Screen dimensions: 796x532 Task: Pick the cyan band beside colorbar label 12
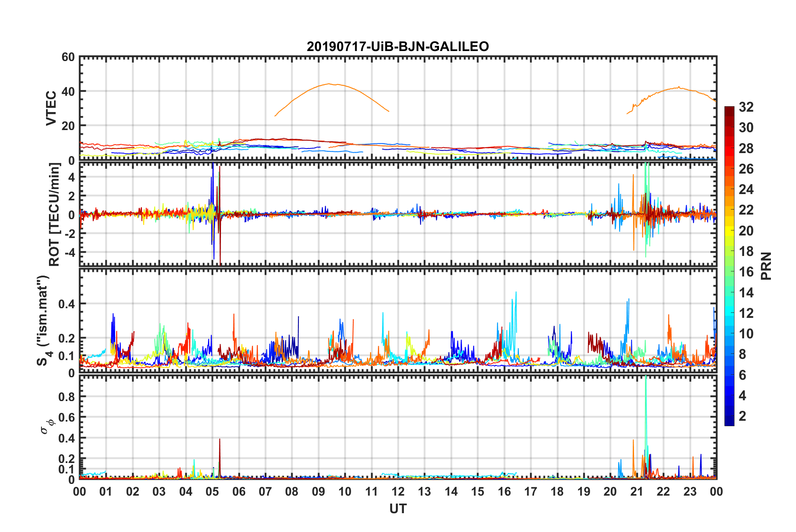coord(729,313)
